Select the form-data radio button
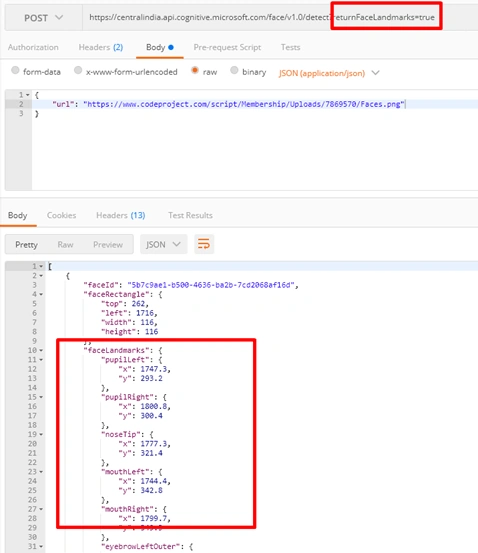Screen dimensions: 478x553 click(x=15, y=70)
